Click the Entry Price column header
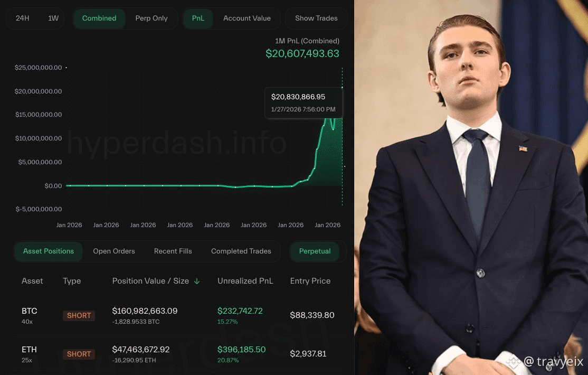This screenshot has width=588, height=375. [310, 281]
